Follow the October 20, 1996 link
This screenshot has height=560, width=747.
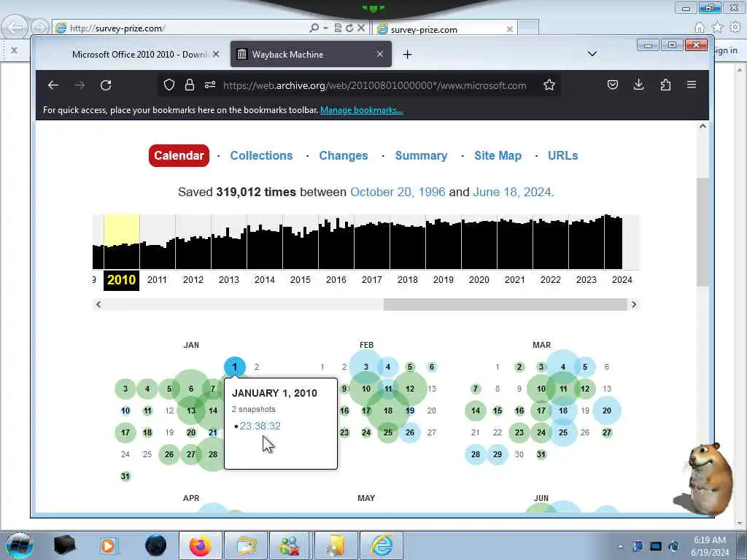398,192
